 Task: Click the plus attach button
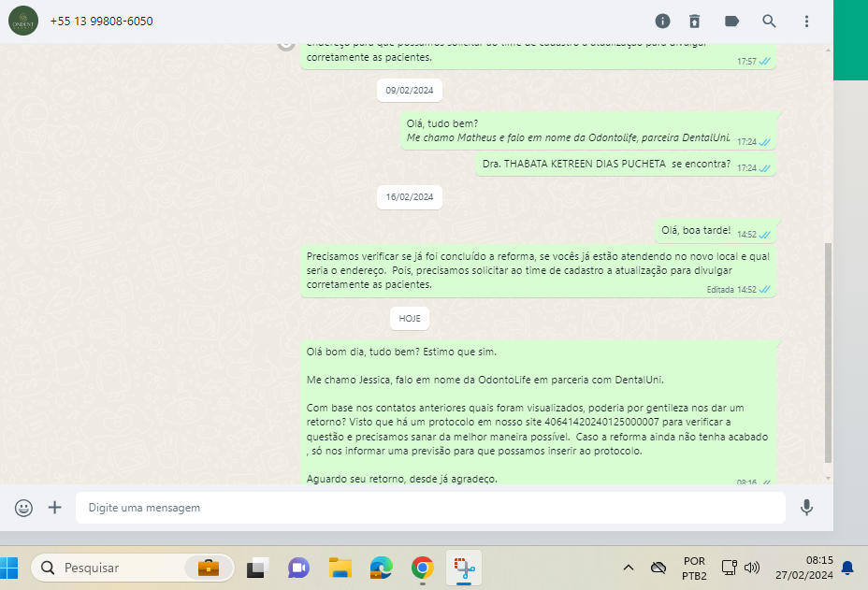click(54, 508)
